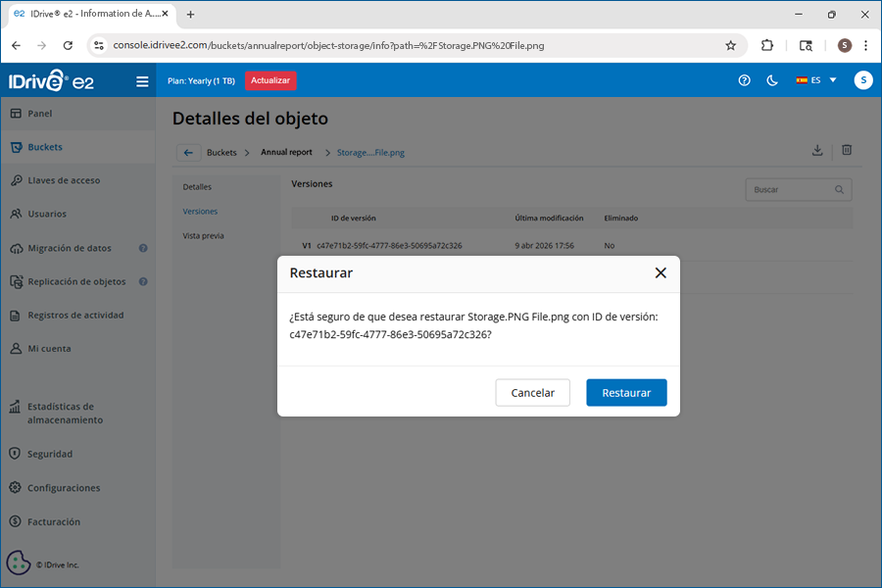
Task: Click Storage....File.png breadcrumb
Action: pyautogui.click(x=370, y=153)
